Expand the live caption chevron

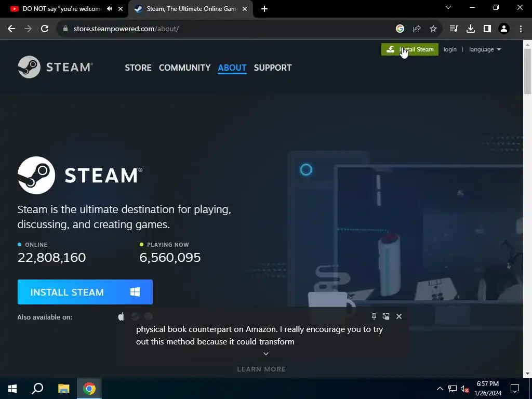[266, 354]
